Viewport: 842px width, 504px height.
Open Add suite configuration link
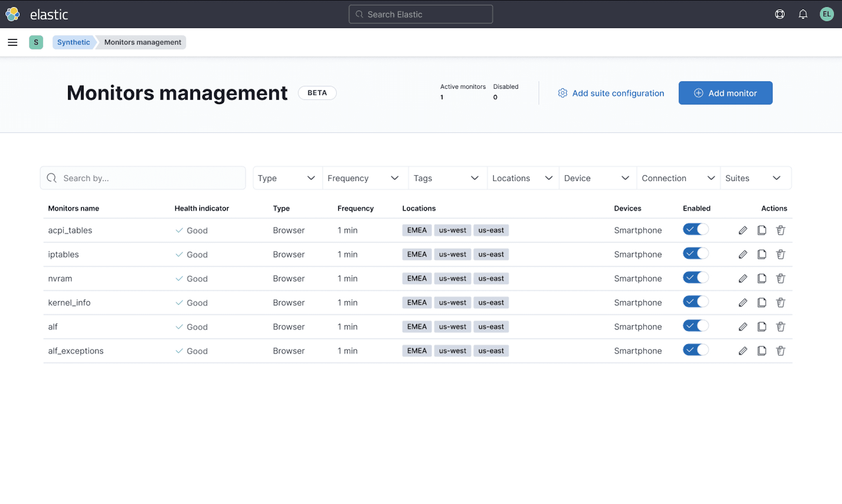click(611, 93)
